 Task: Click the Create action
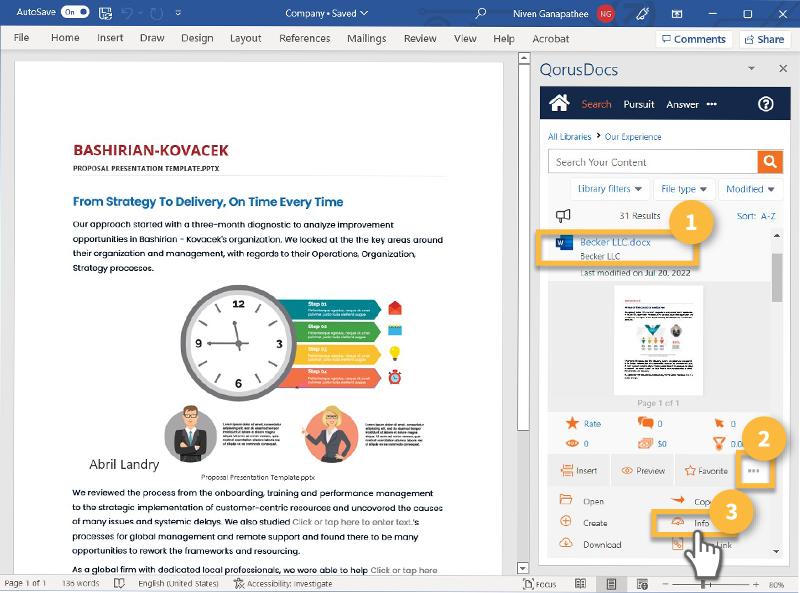click(583, 522)
